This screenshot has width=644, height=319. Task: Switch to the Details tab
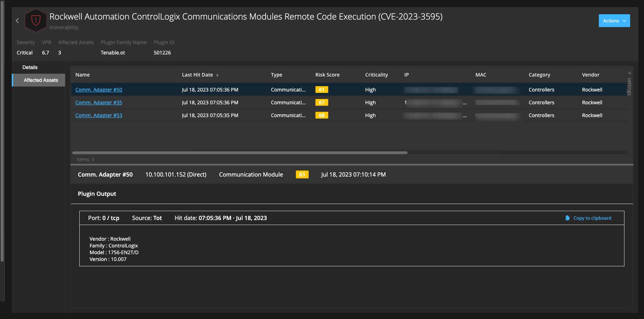pos(30,67)
